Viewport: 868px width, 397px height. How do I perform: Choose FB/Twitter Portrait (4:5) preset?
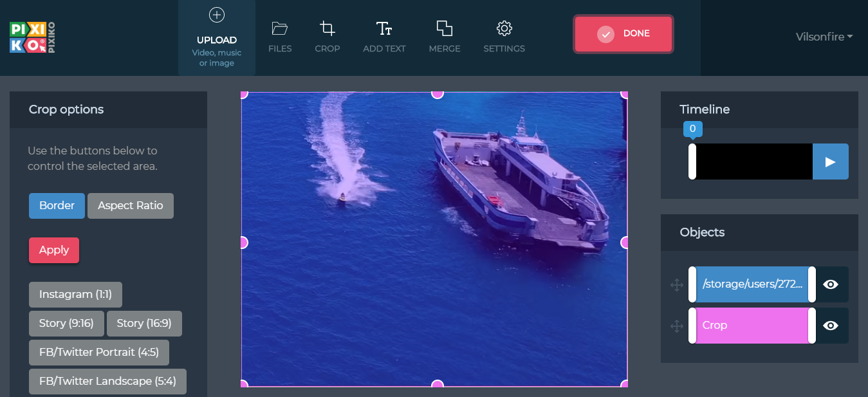coord(99,353)
